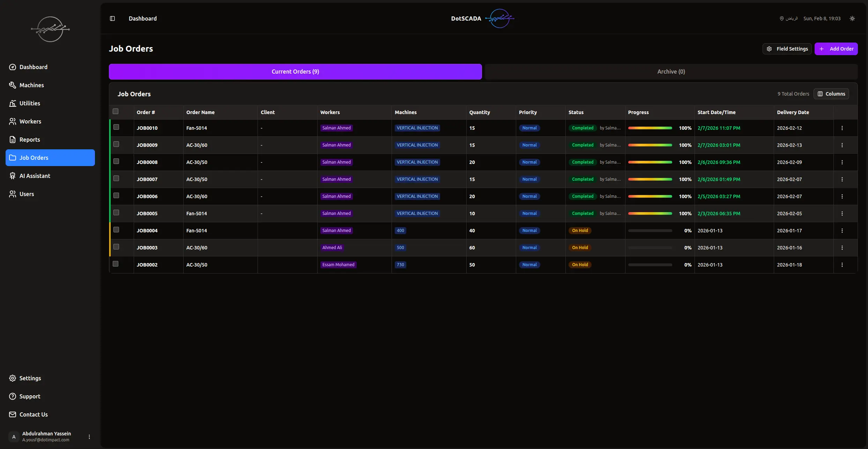Image resolution: width=868 pixels, height=449 pixels.
Task: Switch to the Archive (0) tab
Action: (x=671, y=72)
